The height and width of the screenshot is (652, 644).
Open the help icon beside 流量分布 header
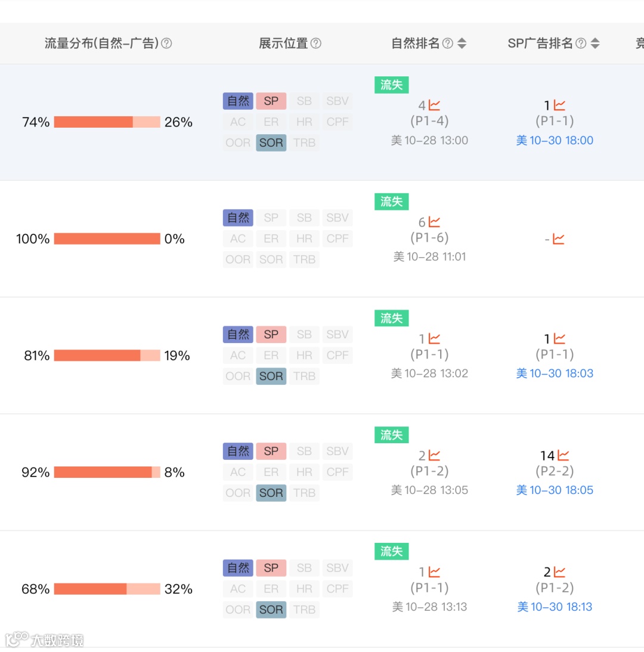coord(168,42)
